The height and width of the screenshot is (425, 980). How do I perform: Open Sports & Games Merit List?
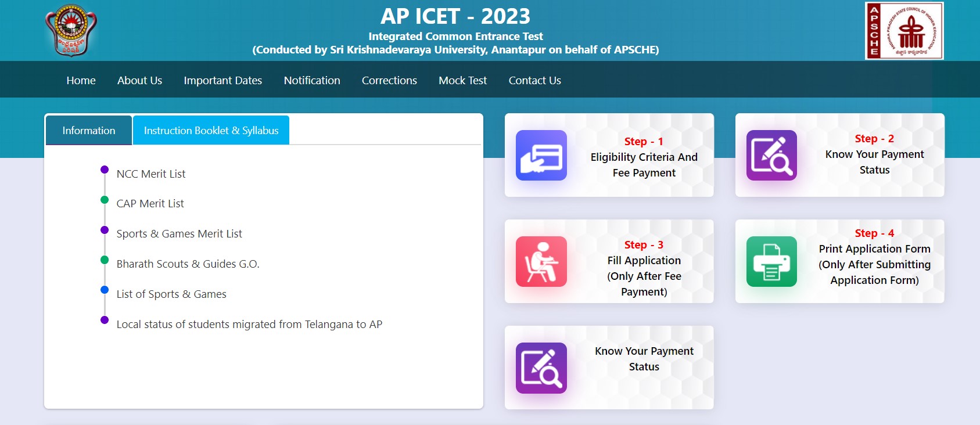point(179,233)
